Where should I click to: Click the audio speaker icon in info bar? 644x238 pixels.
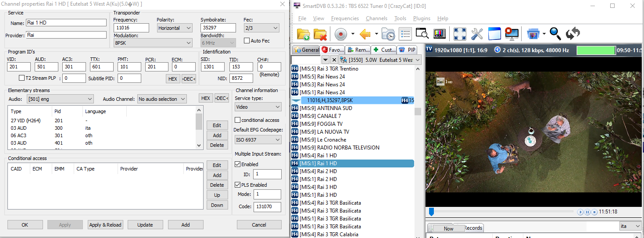click(x=497, y=50)
